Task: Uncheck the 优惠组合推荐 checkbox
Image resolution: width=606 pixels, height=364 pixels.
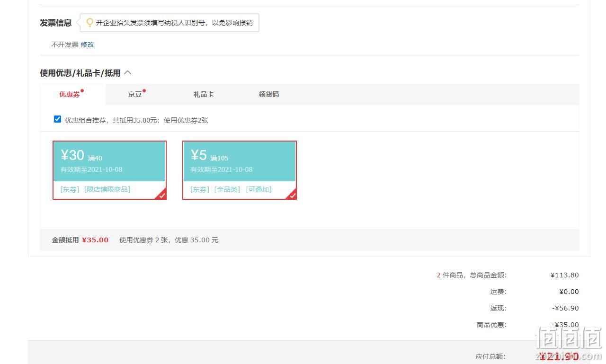Action: point(58,119)
